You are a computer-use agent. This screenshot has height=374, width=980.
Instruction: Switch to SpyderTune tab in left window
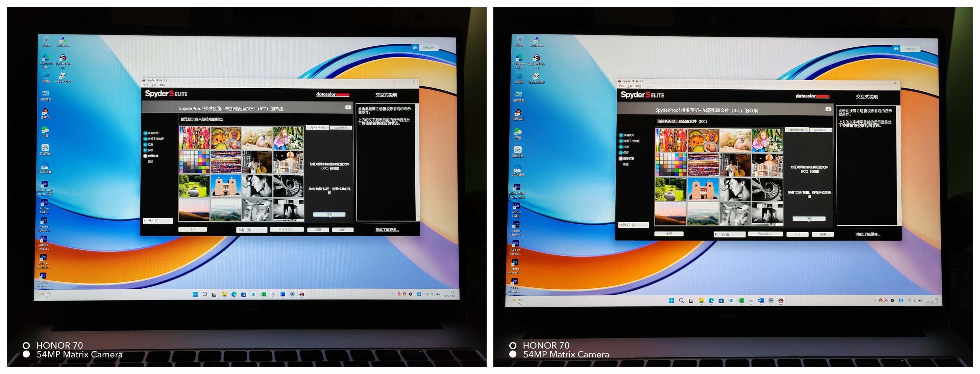[x=341, y=128]
